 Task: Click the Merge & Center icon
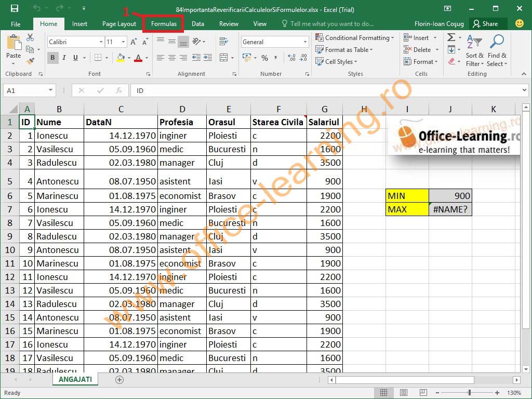click(x=223, y=58)
